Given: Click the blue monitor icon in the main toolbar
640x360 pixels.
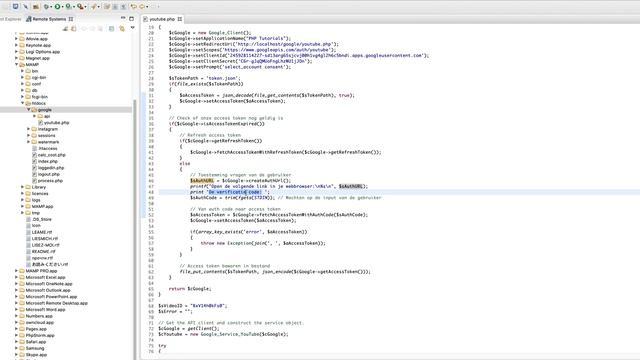Looking at the screenshot, I should [x=15, y=7].
